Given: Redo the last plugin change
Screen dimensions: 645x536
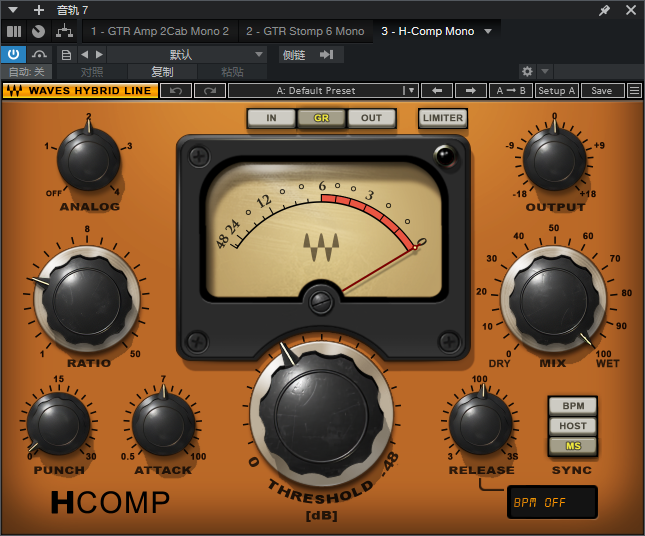Looking at the screenshot, I should pos(210,90).
